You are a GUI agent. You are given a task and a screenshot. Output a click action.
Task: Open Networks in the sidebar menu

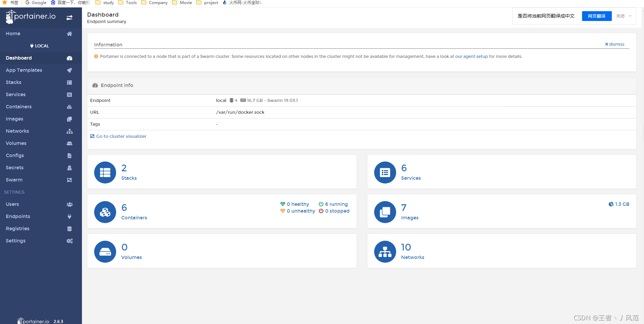(x=41, y=131)
